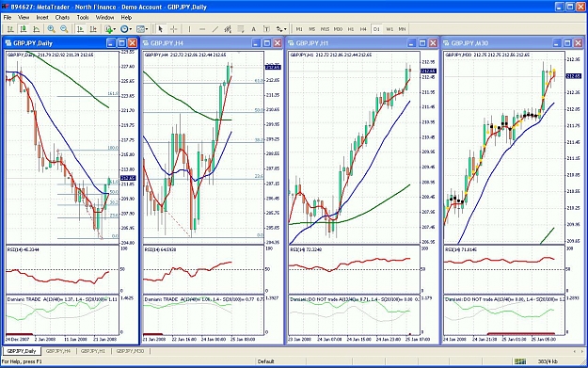Open the File menu

click(8, 17)
